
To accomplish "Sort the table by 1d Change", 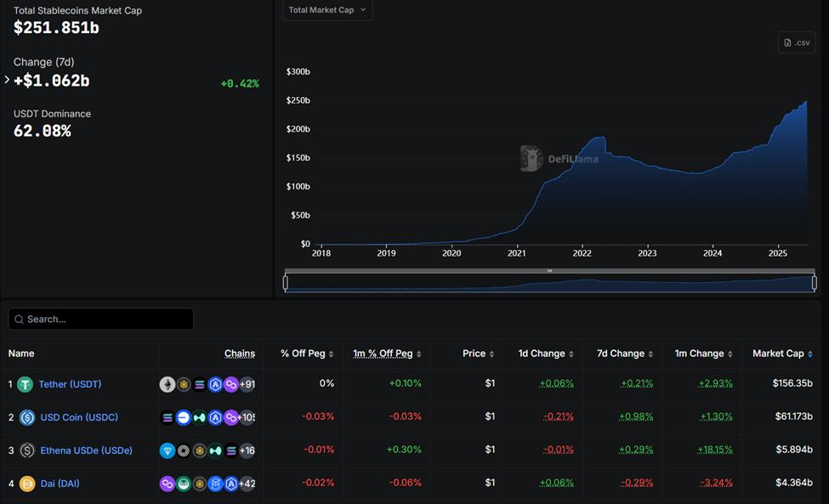I will 542,354.
